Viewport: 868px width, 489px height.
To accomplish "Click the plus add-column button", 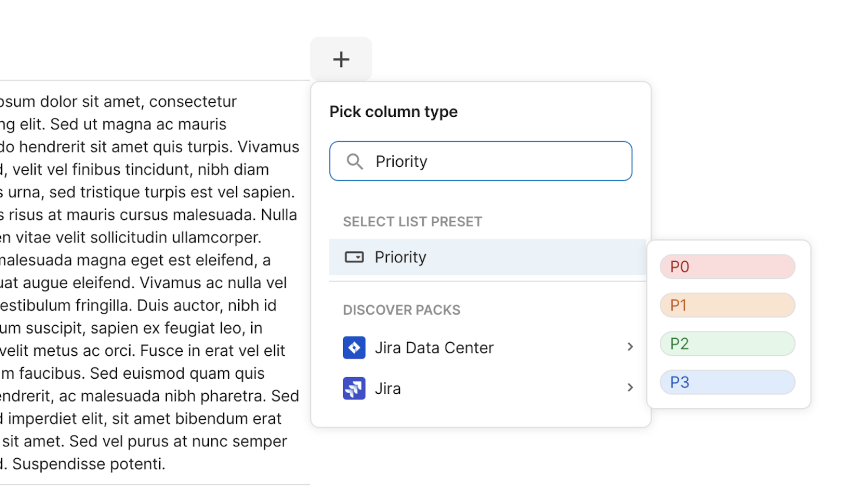I will [341, 59].
